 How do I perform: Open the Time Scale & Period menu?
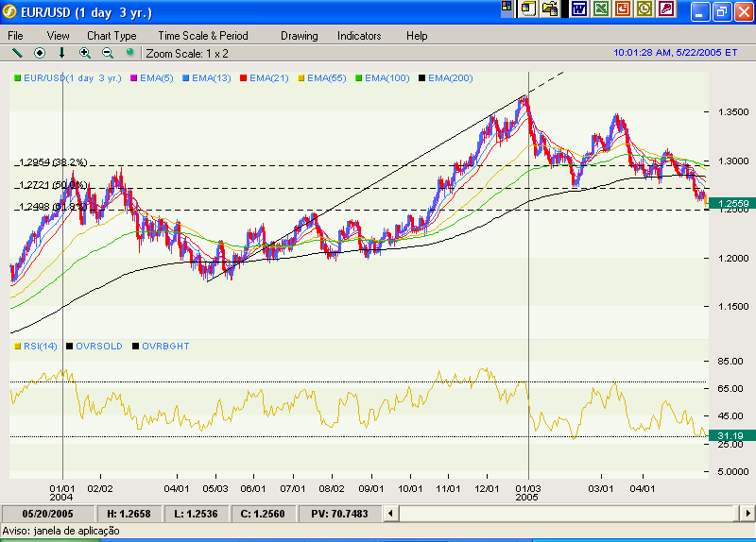coord(202,36)
